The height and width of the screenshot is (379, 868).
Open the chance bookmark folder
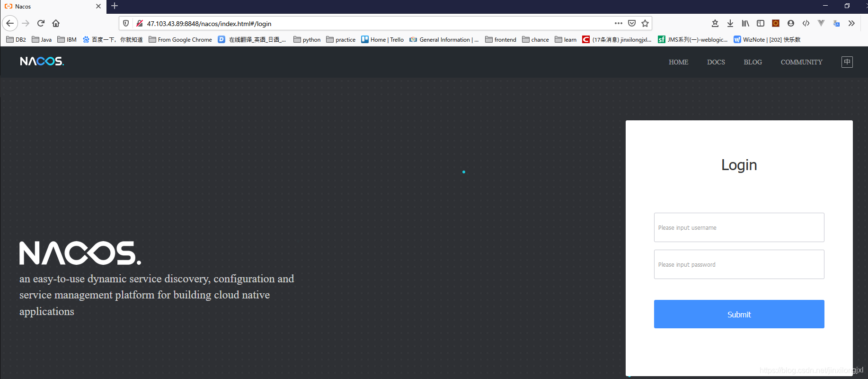(x=535, y=40)
